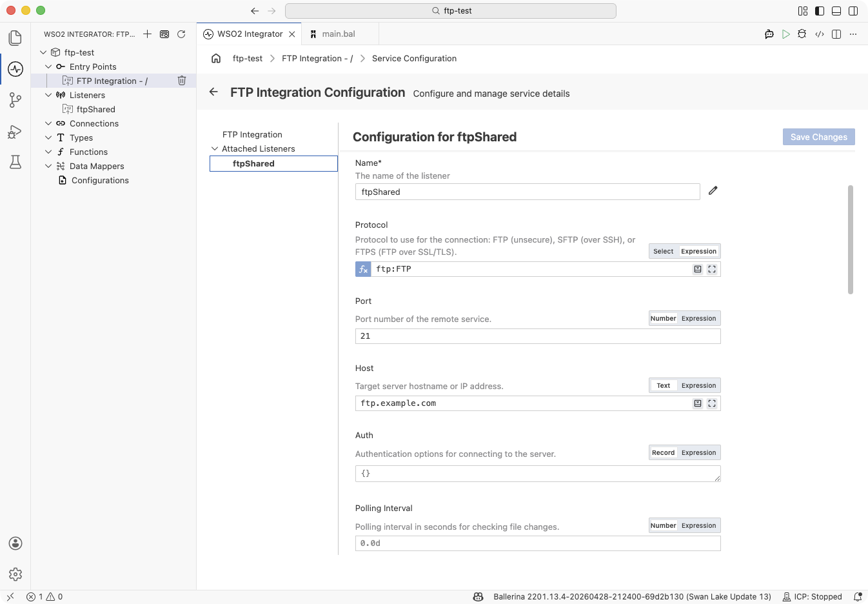The width and height of the screenshot is (868, 604).
Task: Collapse the ftp-test project node
Action: coord(43,52)
